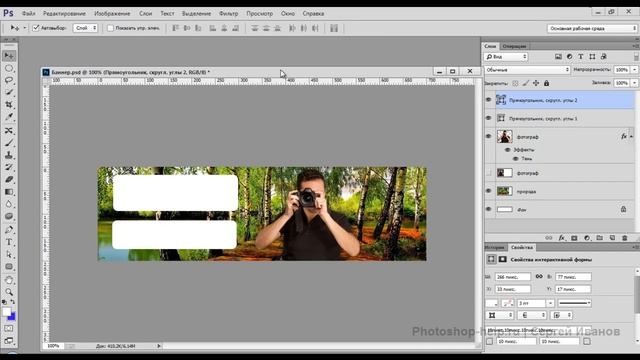
Task: Toggle the Автовыбор checkbox
Action: coord(36,28)
